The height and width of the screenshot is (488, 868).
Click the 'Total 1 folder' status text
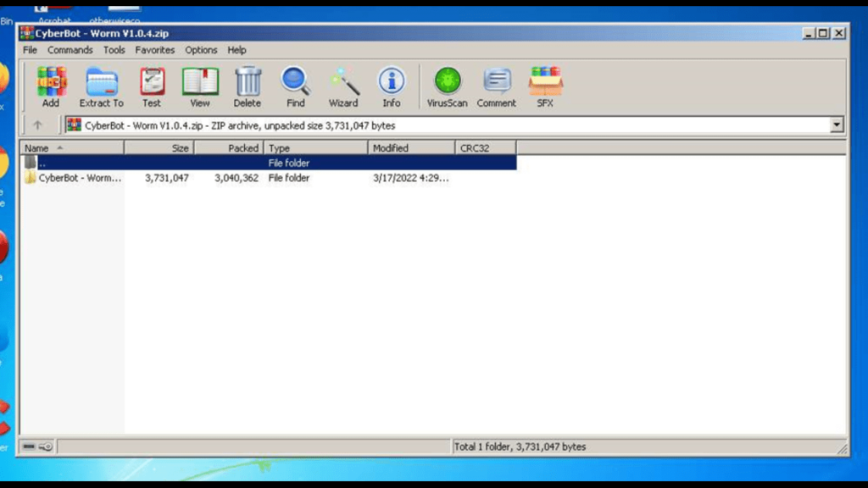click(520, 446)
